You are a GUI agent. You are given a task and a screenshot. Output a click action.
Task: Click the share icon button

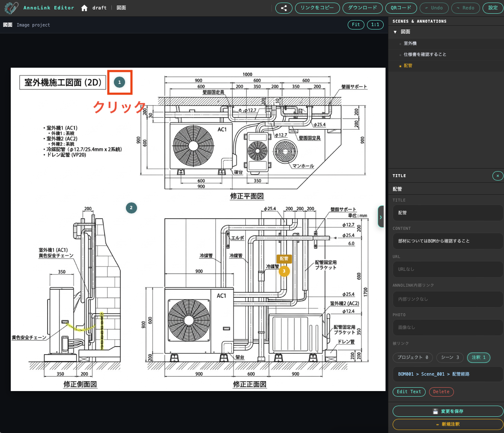pyautogui.click(x=283, y=8)
